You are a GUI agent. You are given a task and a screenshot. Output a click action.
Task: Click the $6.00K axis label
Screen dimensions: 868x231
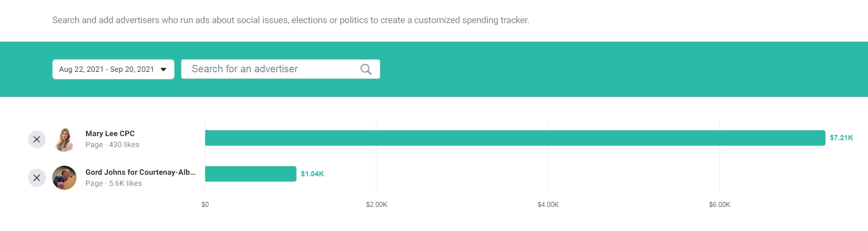720,204
